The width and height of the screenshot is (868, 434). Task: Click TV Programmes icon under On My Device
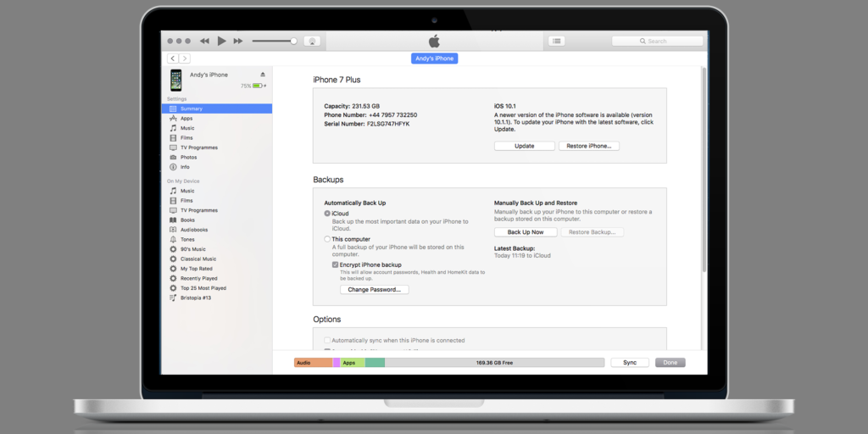173,210
